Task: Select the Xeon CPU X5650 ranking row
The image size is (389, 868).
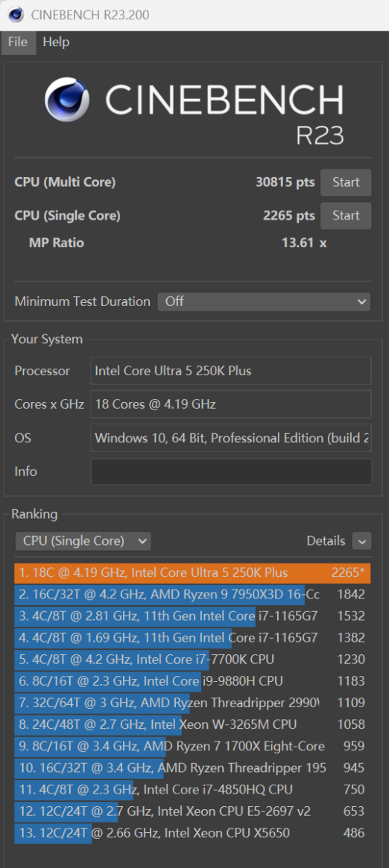Action: [x=192, y=832]
